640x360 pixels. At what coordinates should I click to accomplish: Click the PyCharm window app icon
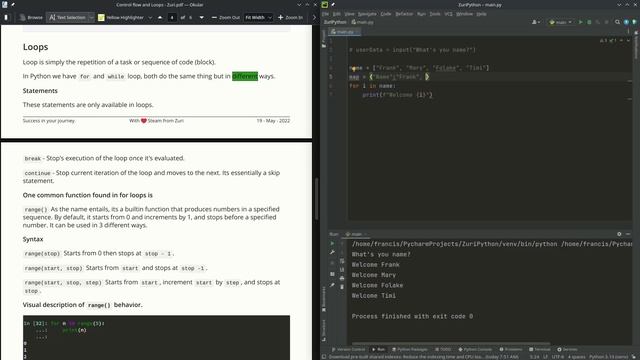(x=325, y=4)
